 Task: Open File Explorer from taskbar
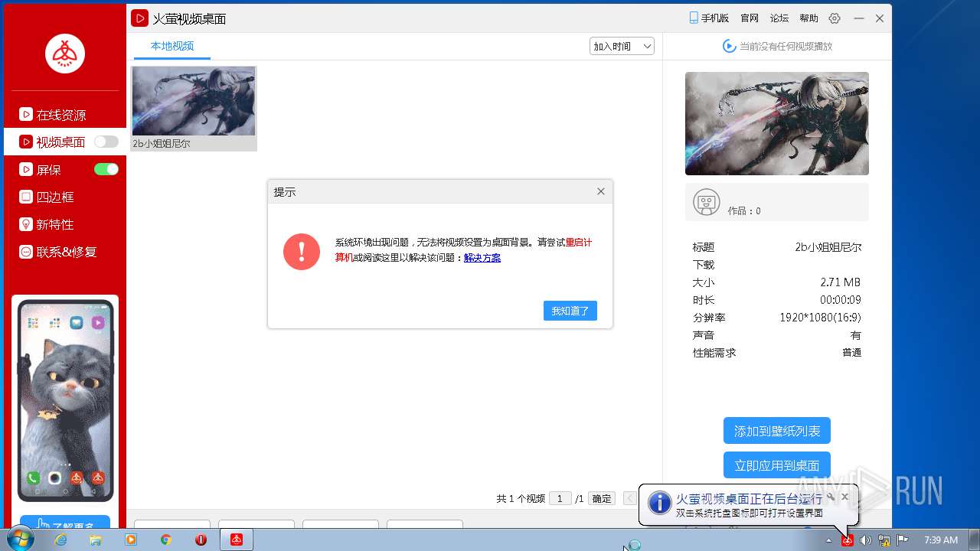click(96, 540)
